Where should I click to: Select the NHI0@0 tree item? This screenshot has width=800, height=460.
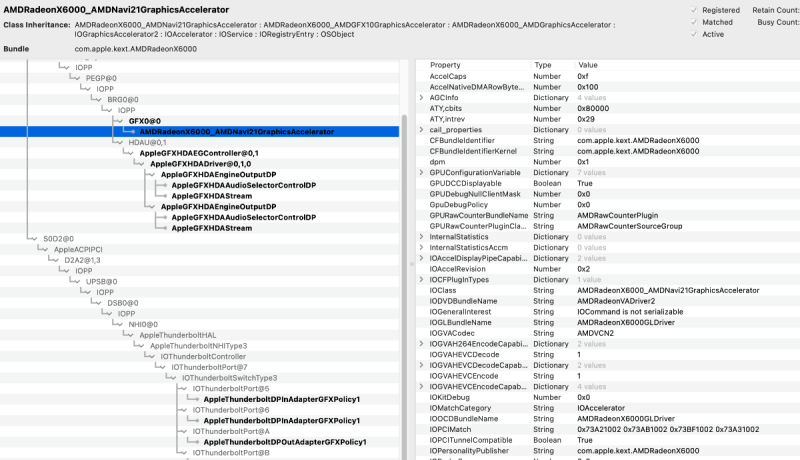pyautogui.click(x=143, y=324)
